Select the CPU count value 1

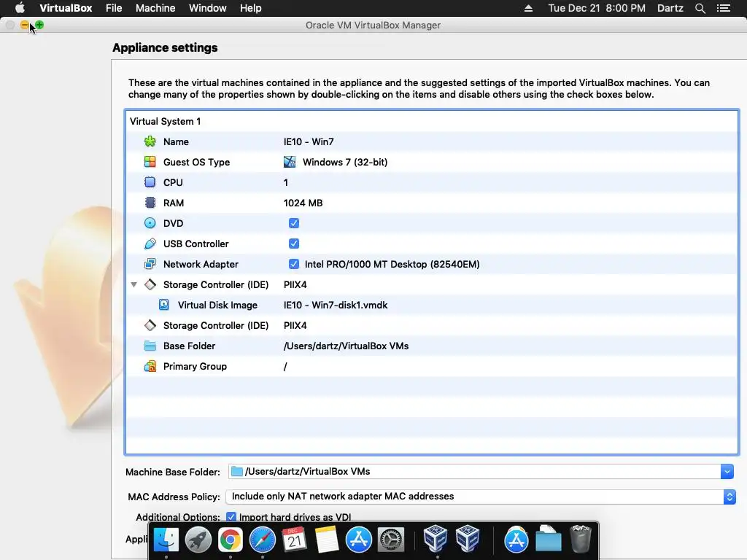coord(286,182)
